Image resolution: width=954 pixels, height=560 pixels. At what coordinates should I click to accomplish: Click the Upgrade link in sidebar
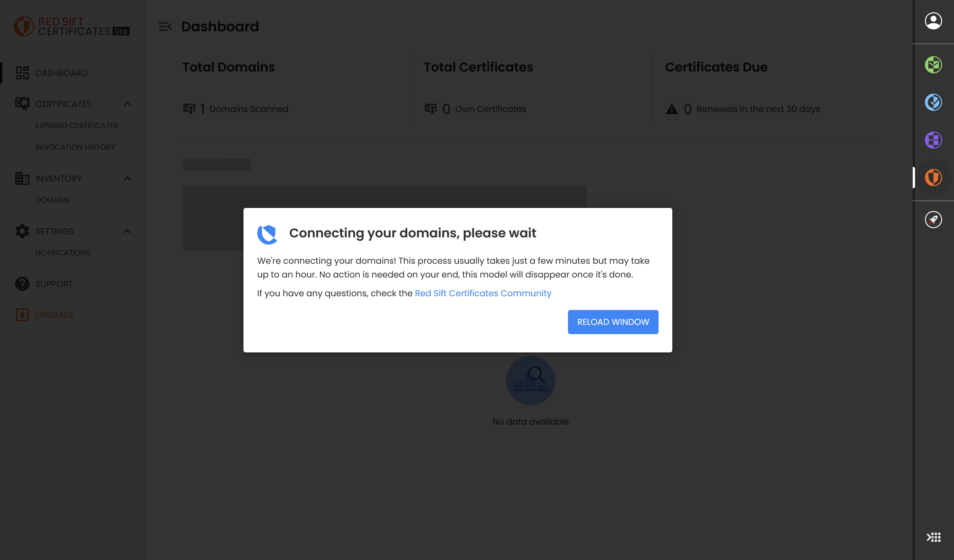coord(55,315)
